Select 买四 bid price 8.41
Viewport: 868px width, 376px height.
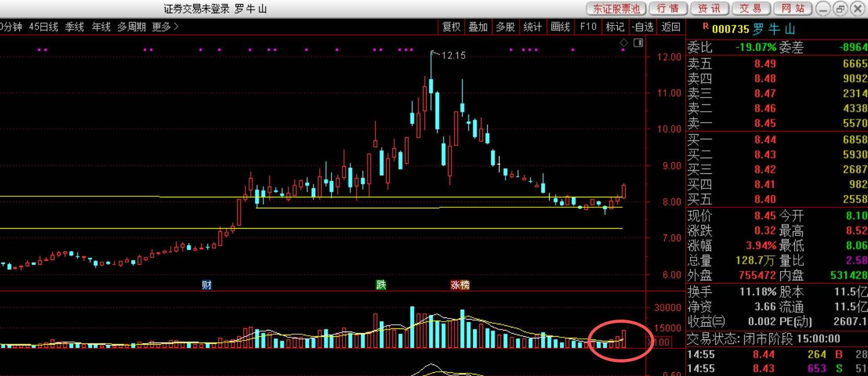[765, 184]
